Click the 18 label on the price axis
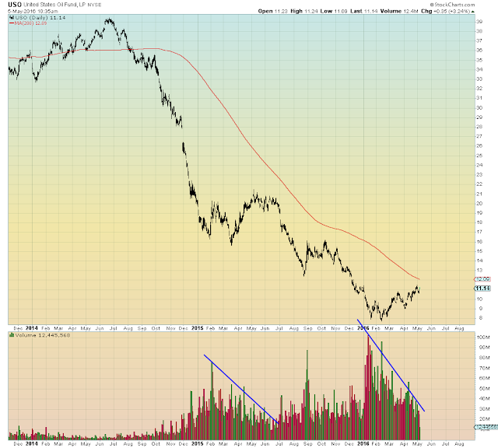 tap(479, 222)
